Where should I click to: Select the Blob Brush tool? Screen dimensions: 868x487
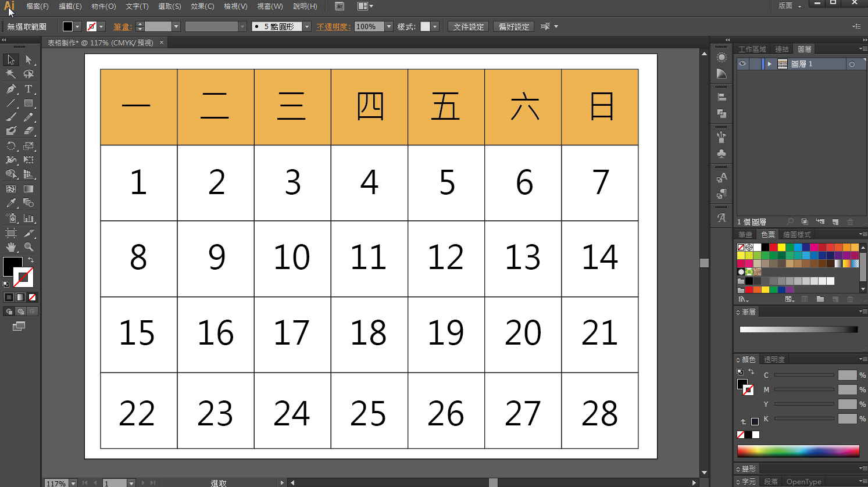(x=10, y=131)
